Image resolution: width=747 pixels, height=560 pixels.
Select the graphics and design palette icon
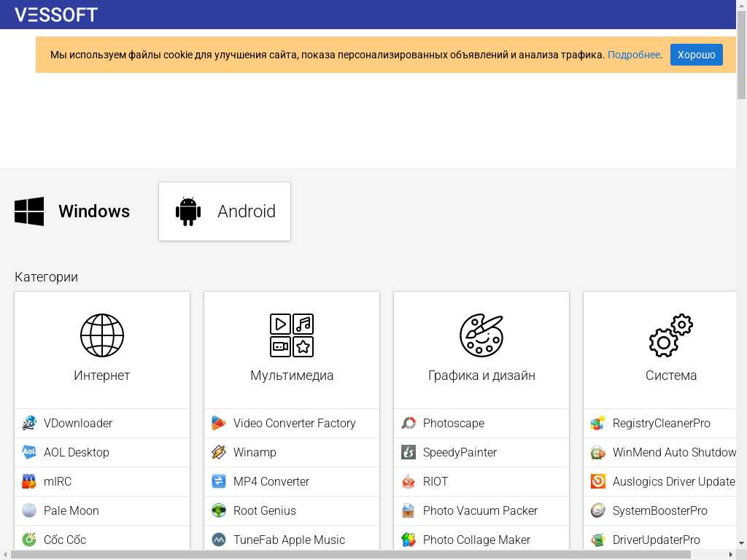tap(481, 335)
